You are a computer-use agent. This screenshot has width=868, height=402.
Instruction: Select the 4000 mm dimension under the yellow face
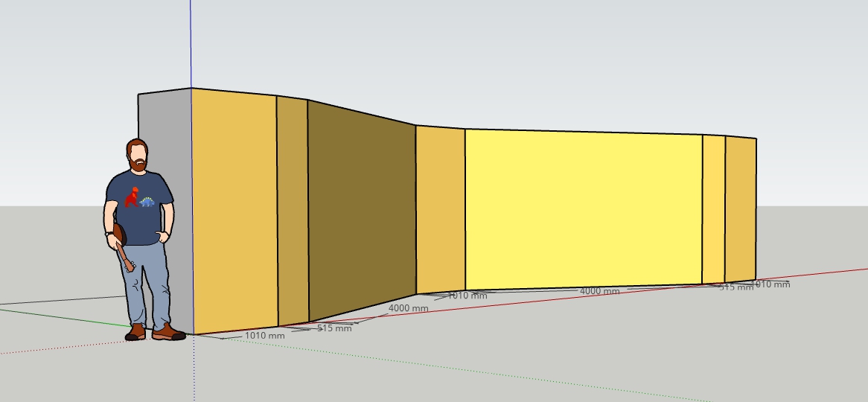click(599, 291)
